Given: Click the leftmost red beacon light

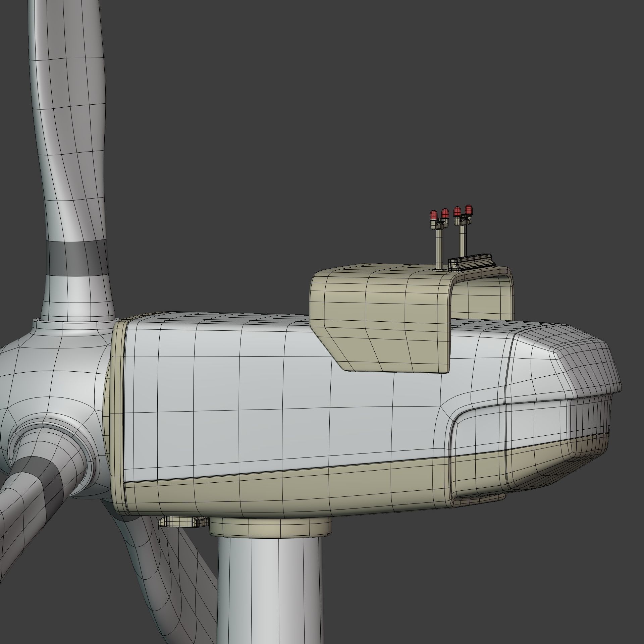Looking at the screenshot, I should point(433,215).
